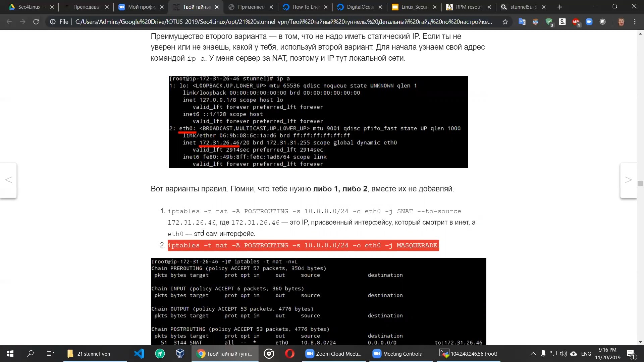The image size is (644, 362).
Task: Open network settings tray icon
Action: point(553,354)
